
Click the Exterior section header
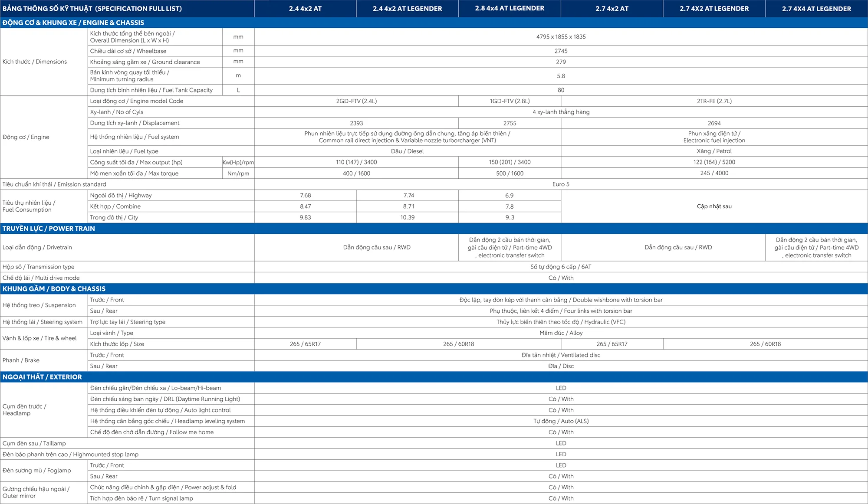coord(42,377)
